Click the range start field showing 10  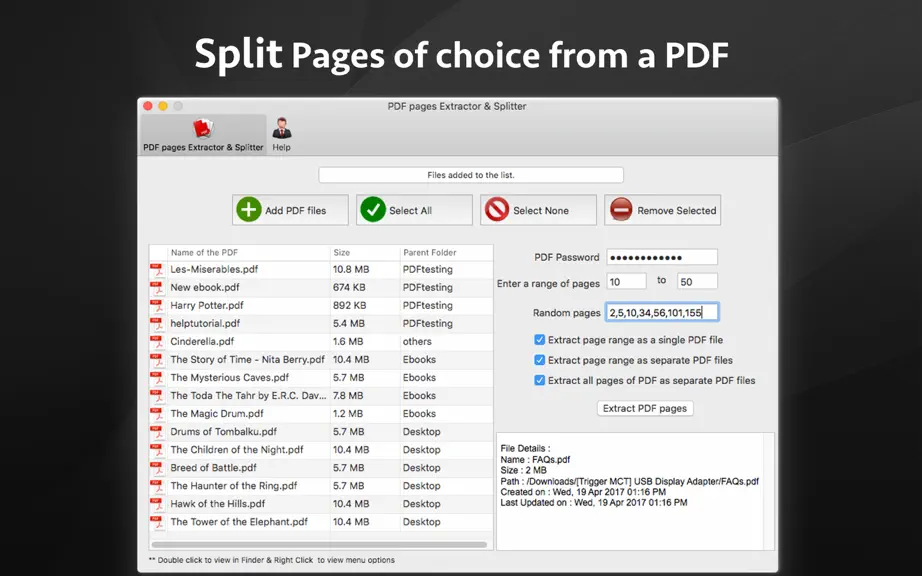click(626, 282)
